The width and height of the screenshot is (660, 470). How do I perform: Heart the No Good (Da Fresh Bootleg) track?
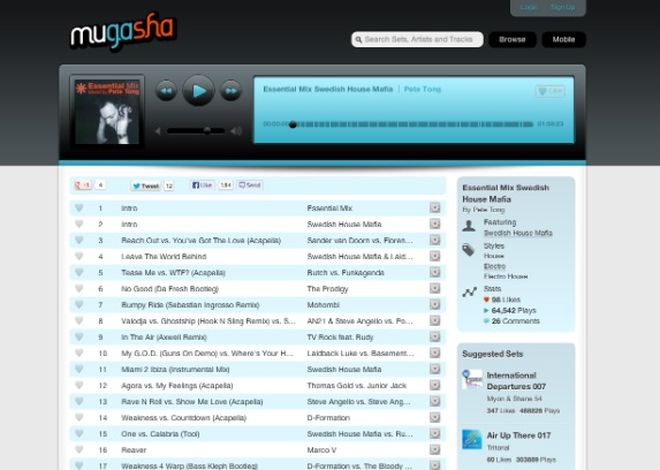click(79, 288)
